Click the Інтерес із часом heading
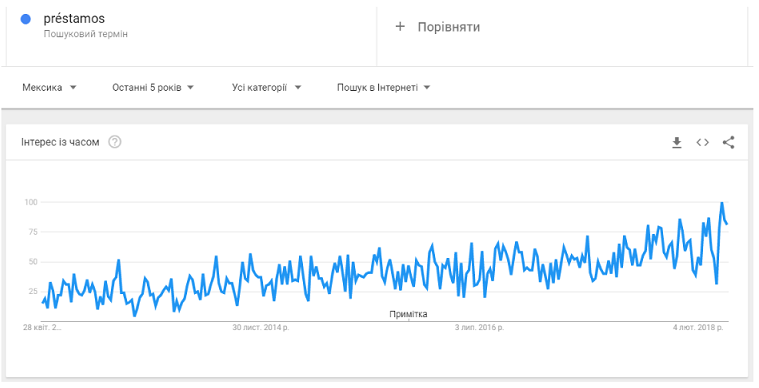The width and height of the screenshot is (759, 388). pos(60,142)
